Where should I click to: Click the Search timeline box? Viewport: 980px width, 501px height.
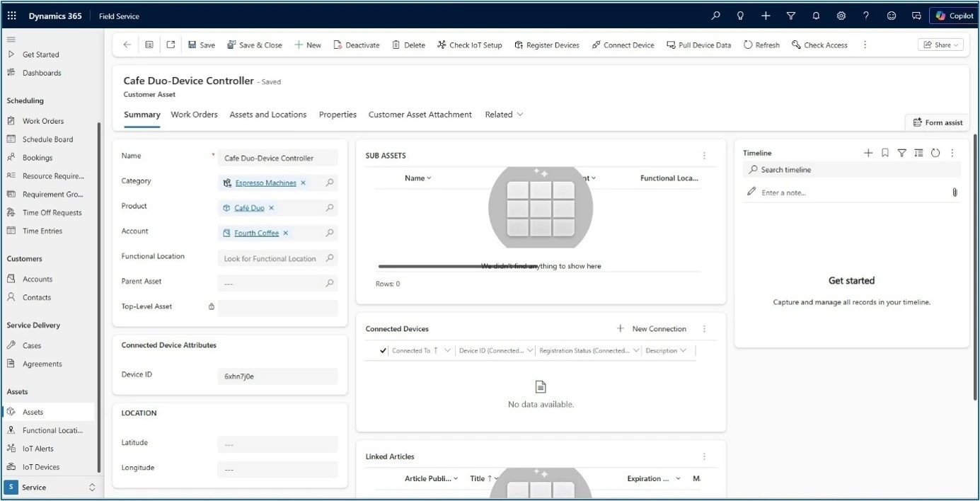click(852, 170)
